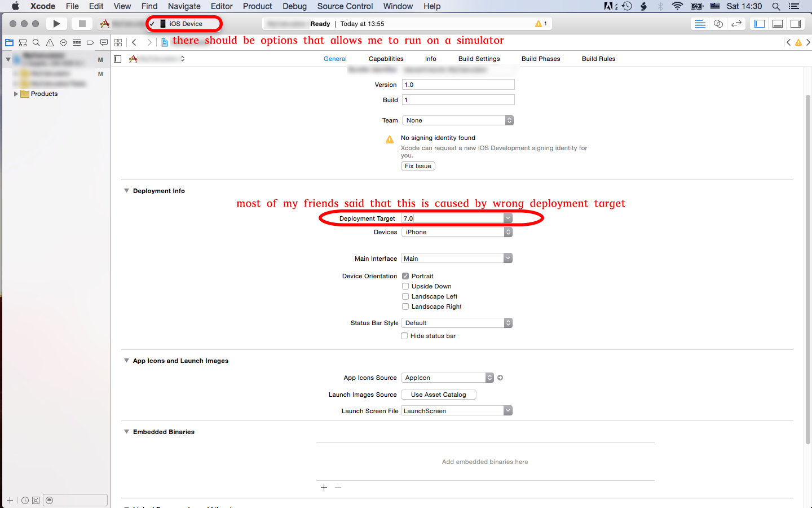
Task: Add an embedded binary with plus
Action: (x=324, y=487)
